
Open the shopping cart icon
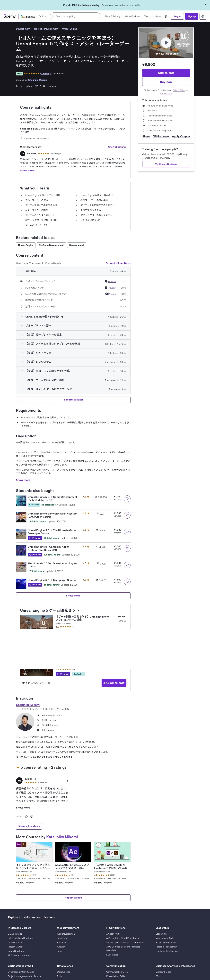(x=166, y=16)
